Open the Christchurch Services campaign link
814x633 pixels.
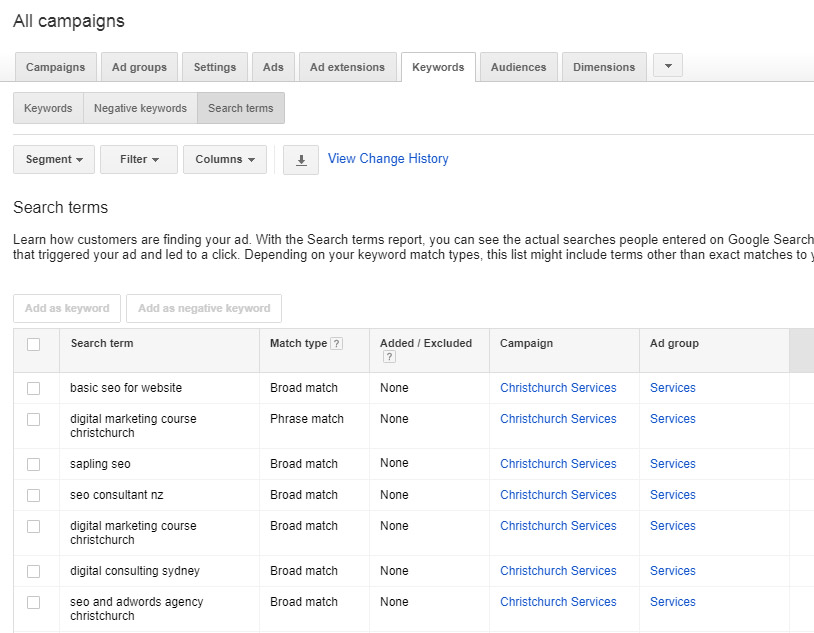coord(557,388)
